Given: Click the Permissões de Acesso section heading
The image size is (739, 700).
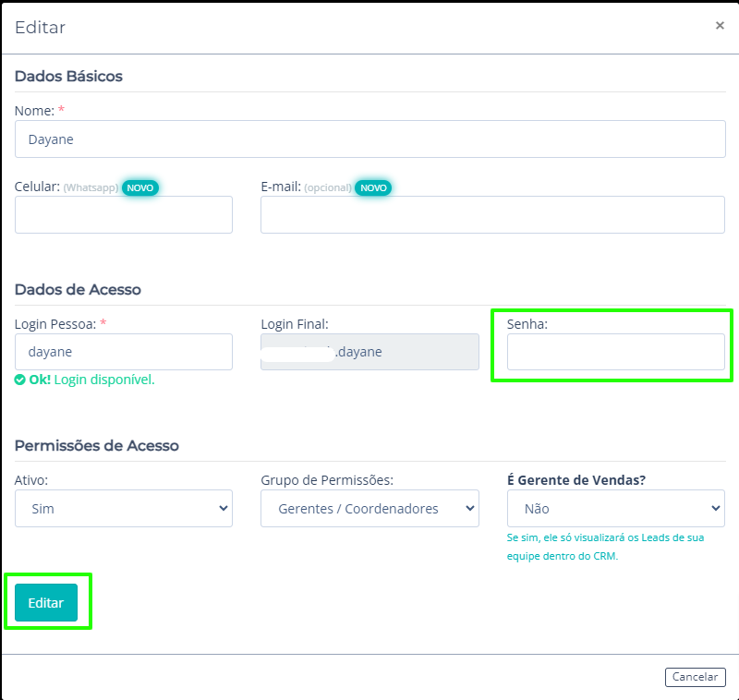Looking at the screenshot, I should click(x=96, y=445).
